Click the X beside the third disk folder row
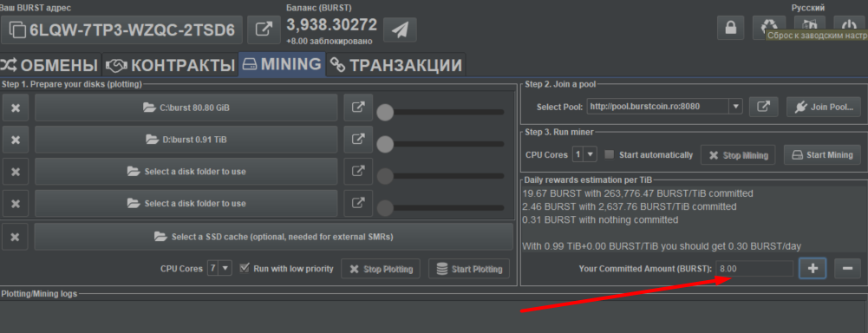Viewport: 868px width, 333px height. [x=16, y=172]
